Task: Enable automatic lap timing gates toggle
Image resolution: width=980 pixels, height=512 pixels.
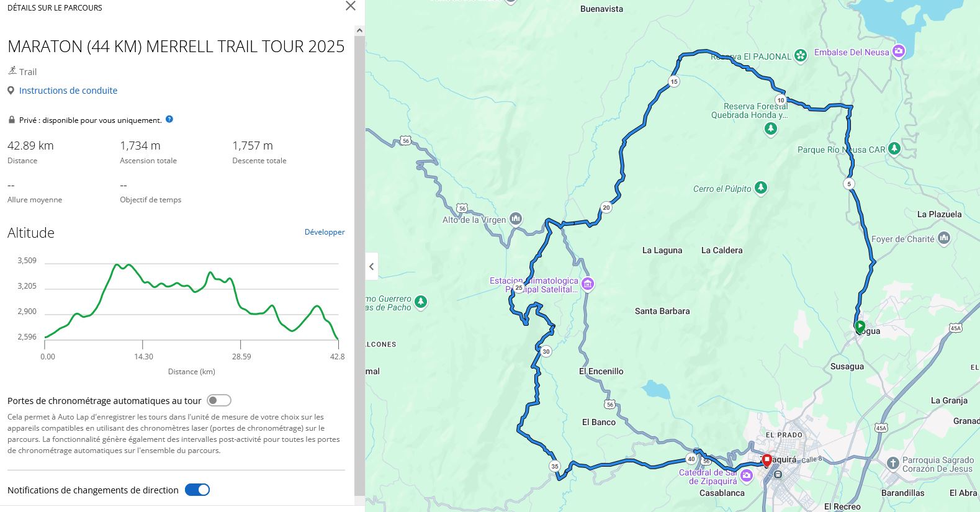Action: coord(219,401)
